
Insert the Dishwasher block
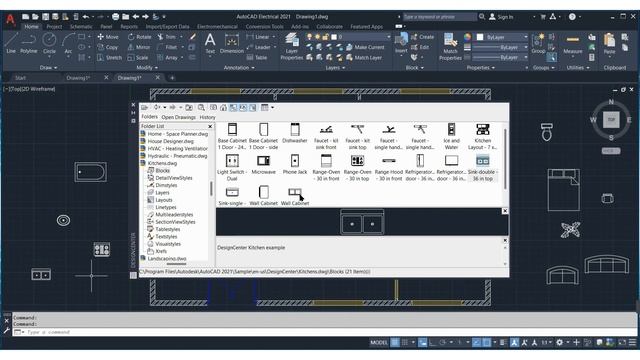click(x=295, y=133)
